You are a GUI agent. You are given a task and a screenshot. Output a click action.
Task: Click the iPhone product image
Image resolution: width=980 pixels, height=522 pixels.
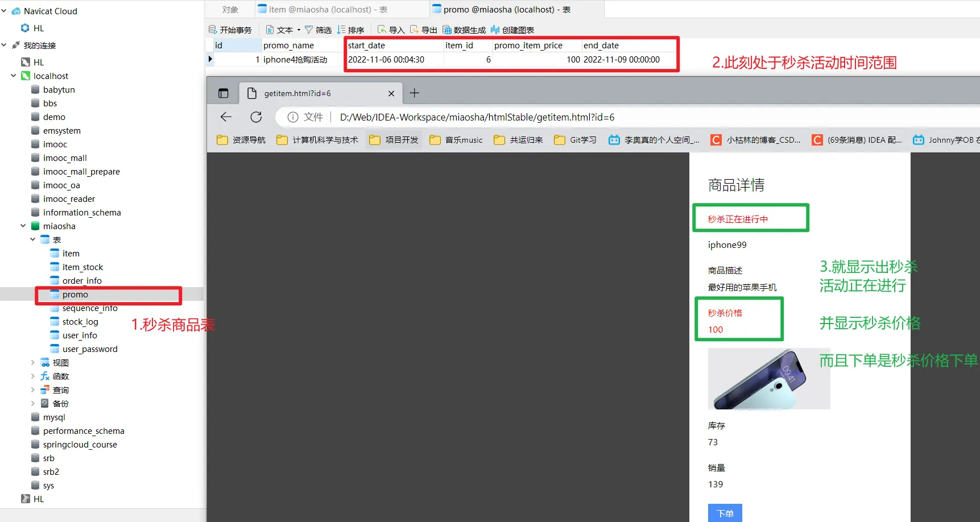click(769, 379)
